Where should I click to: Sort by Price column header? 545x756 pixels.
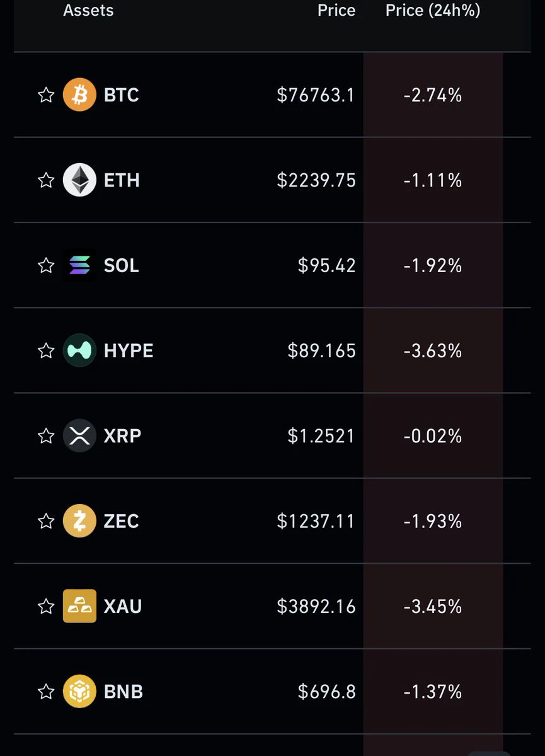click(336, 10)
